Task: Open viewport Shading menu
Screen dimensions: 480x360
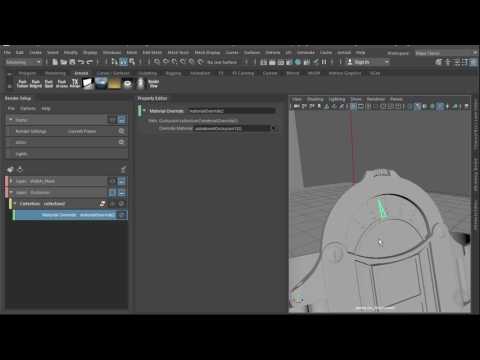Action: (315, 99)
